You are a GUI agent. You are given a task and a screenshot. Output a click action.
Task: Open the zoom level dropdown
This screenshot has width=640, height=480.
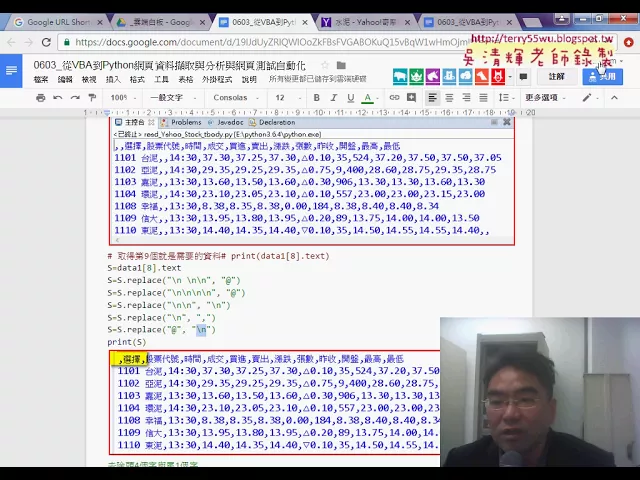tap(123, 98)
